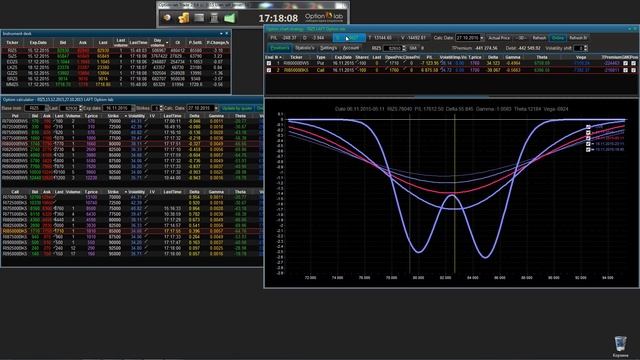Viewport: 640px width, 360px height.
Task: Toggle the red curve checkbox in chart legend
Action: click(588, 138)
